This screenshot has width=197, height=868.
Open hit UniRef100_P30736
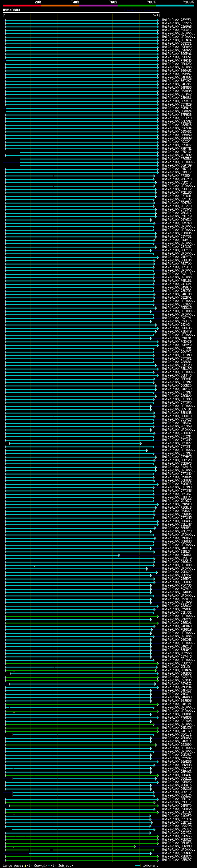click(176, 585)
